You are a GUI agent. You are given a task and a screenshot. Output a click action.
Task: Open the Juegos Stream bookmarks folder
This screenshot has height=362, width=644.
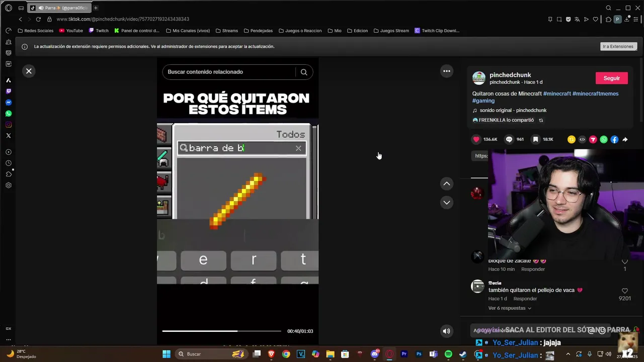pyautogui.click(x=391, y=31)
